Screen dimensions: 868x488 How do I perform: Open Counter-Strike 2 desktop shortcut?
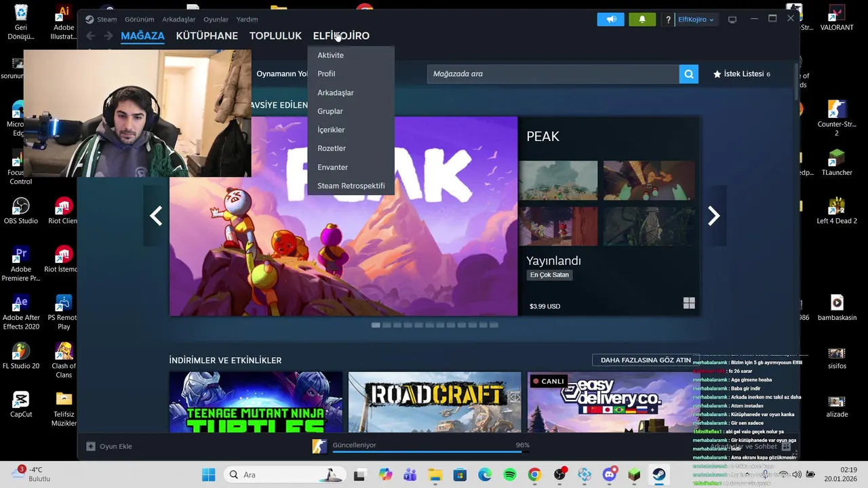(837, 118)
